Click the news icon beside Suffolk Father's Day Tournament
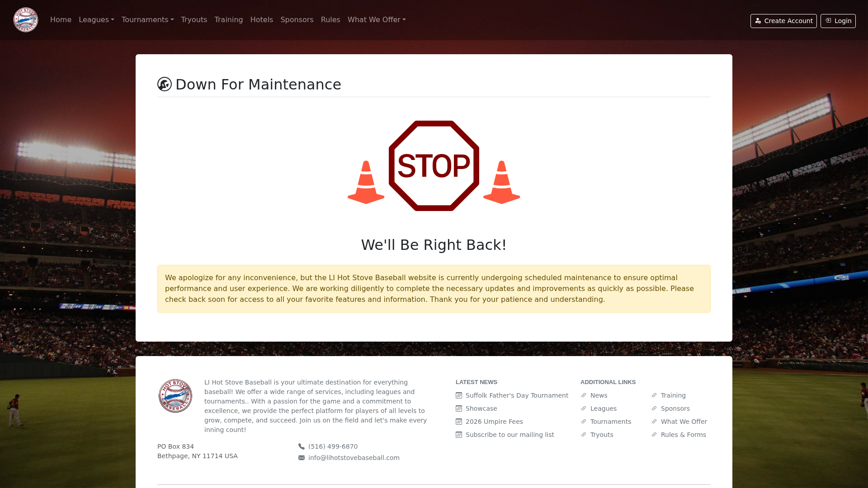 pos(459,395)
